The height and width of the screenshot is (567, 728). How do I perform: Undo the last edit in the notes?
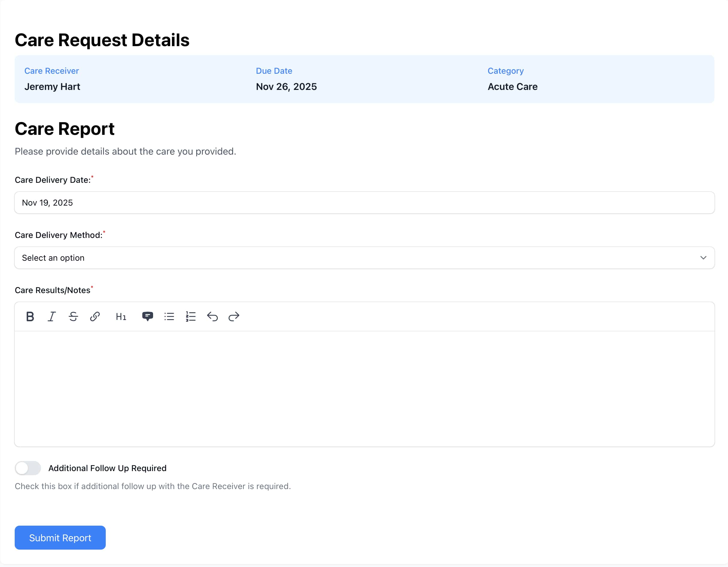click(x=212, y=316)
